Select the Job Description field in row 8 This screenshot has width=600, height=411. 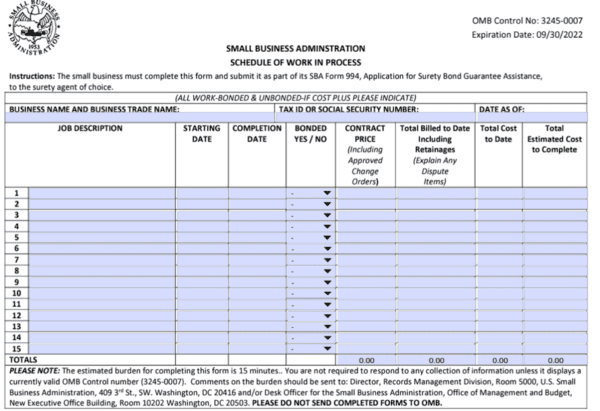102,271
